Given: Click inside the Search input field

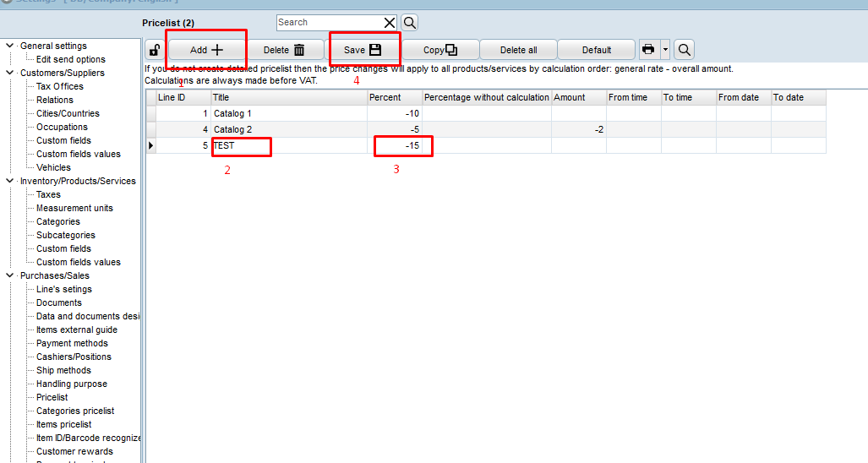Looking at the screenshot, I should tap(330, 23).
